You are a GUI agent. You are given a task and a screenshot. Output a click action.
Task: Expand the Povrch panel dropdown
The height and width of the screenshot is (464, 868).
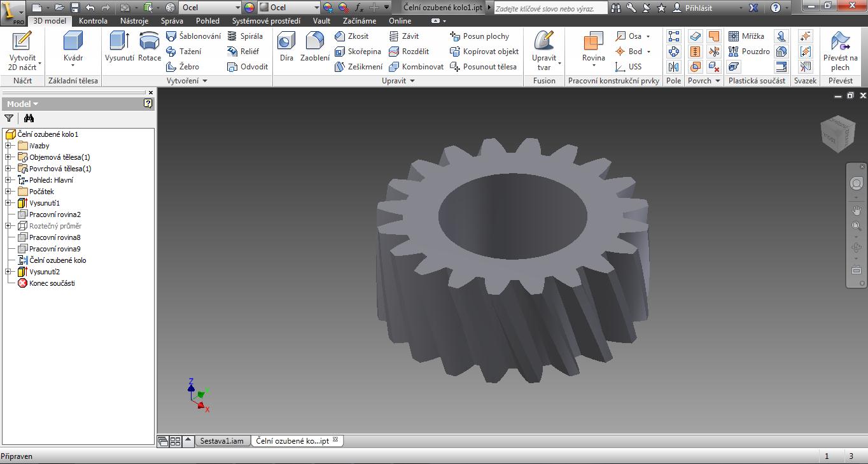click(718, 81)
